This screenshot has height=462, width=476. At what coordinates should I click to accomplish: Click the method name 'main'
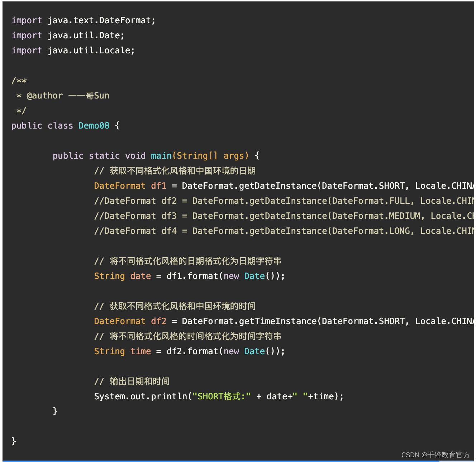click(x=161, y=156)
